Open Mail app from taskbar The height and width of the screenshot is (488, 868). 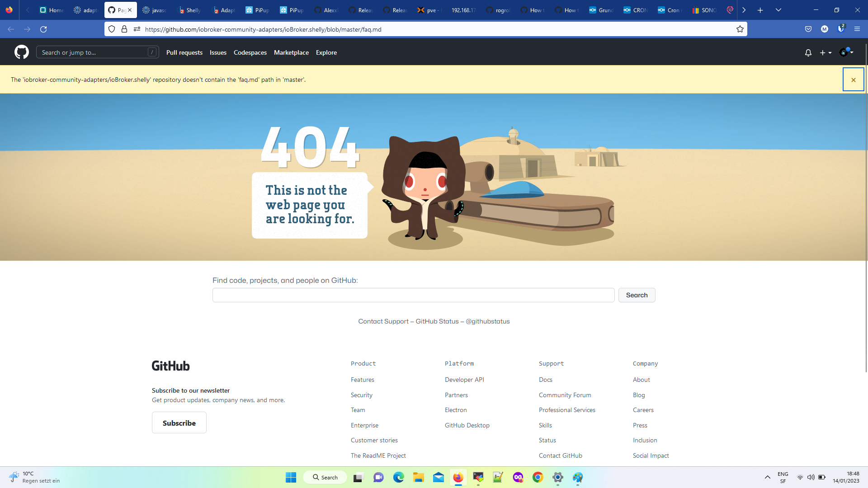click(x=438, y=478)
